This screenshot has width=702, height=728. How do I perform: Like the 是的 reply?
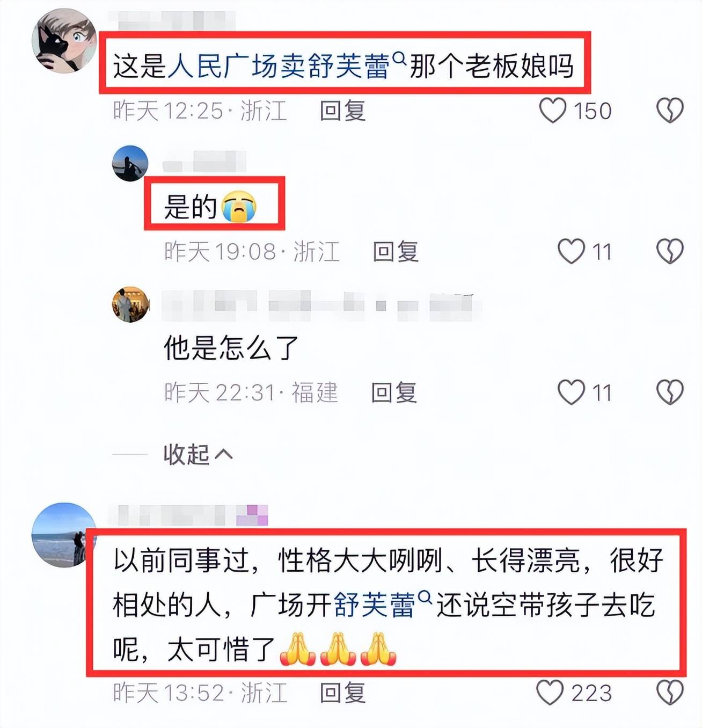coord(571,251)
